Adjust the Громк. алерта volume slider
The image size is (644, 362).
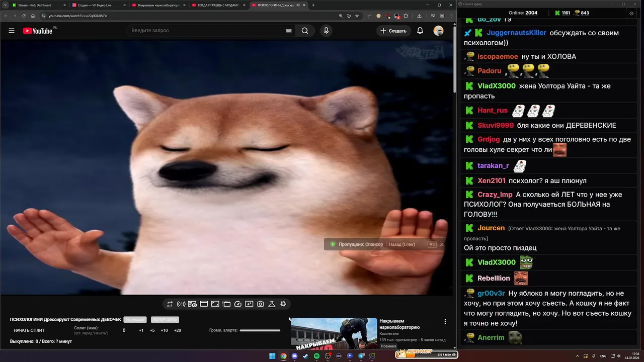point(260,330)
